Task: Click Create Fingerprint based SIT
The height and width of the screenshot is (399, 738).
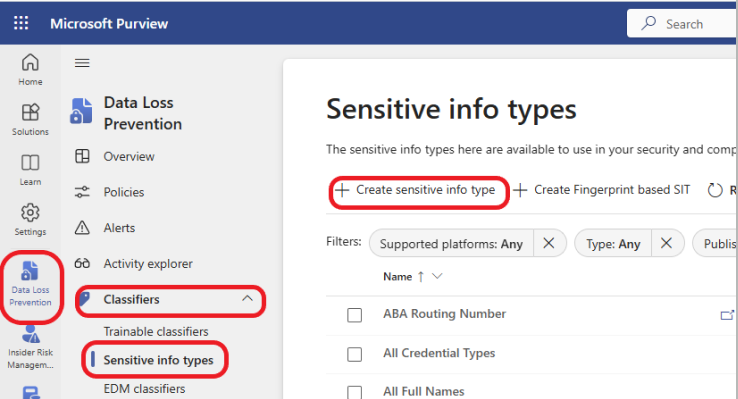Action: tap(602, 190)
